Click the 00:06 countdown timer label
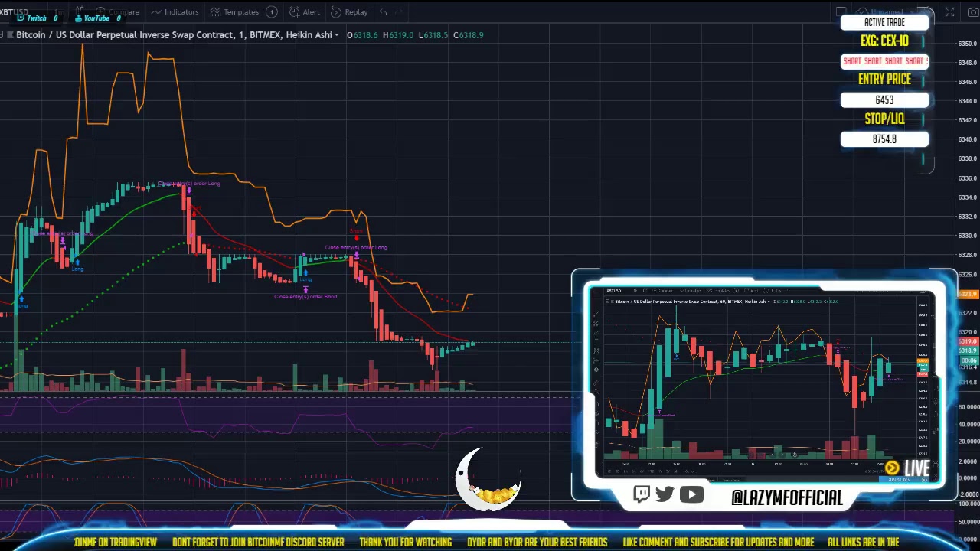The width and height of the screenshot is (980, 551). (x=969, y=360)
